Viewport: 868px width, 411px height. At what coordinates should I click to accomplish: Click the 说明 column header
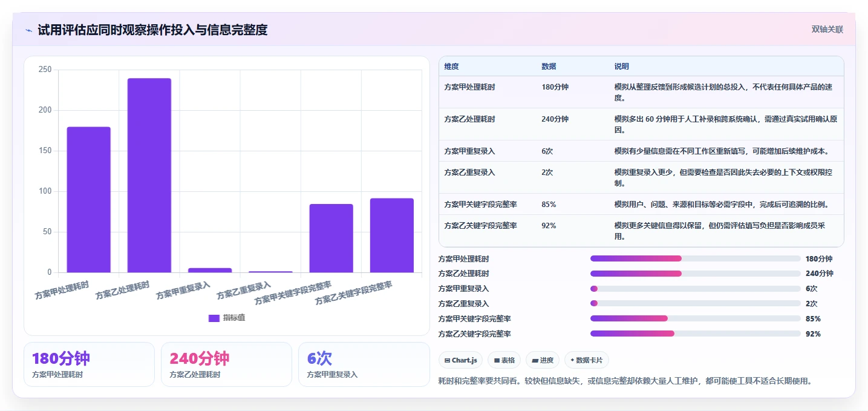[x=622, y=66]
